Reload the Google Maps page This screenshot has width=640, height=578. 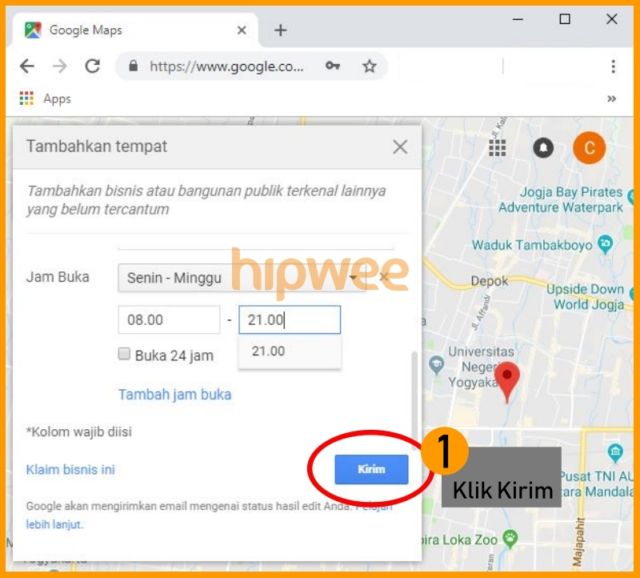coord(93,66)
